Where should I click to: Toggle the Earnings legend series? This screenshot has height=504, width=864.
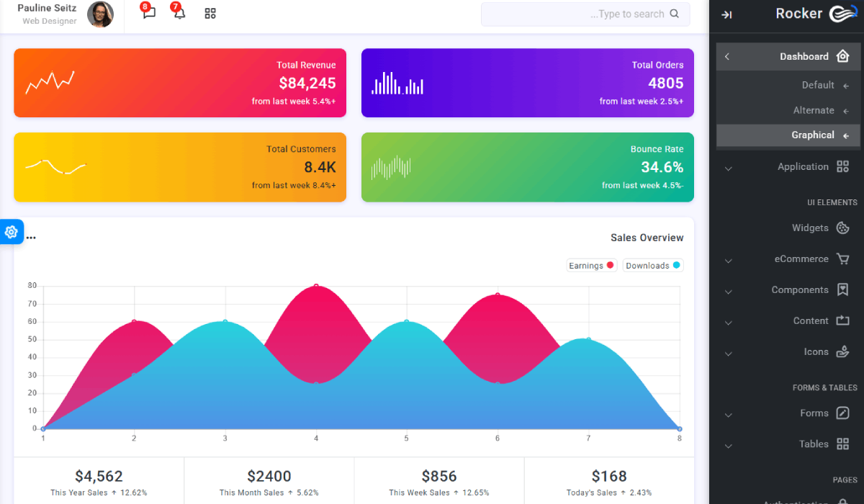click(593, 266)
